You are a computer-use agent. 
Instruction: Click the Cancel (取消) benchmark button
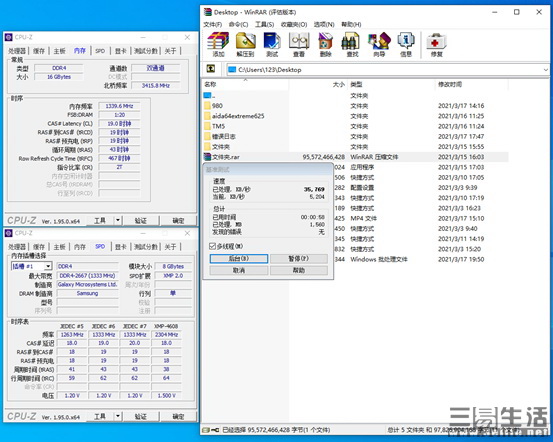[239, 270]
